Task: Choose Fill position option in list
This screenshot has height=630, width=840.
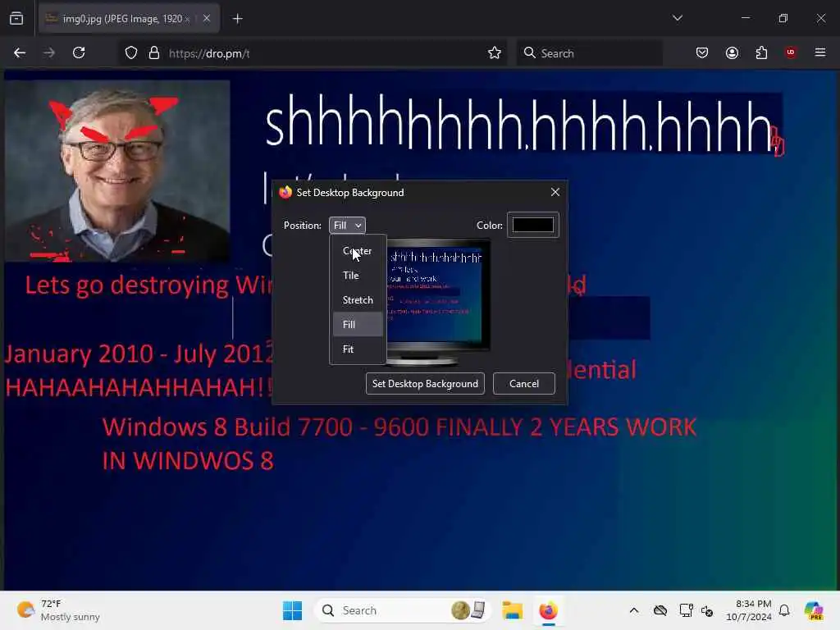Action: (x=358, y=325)
